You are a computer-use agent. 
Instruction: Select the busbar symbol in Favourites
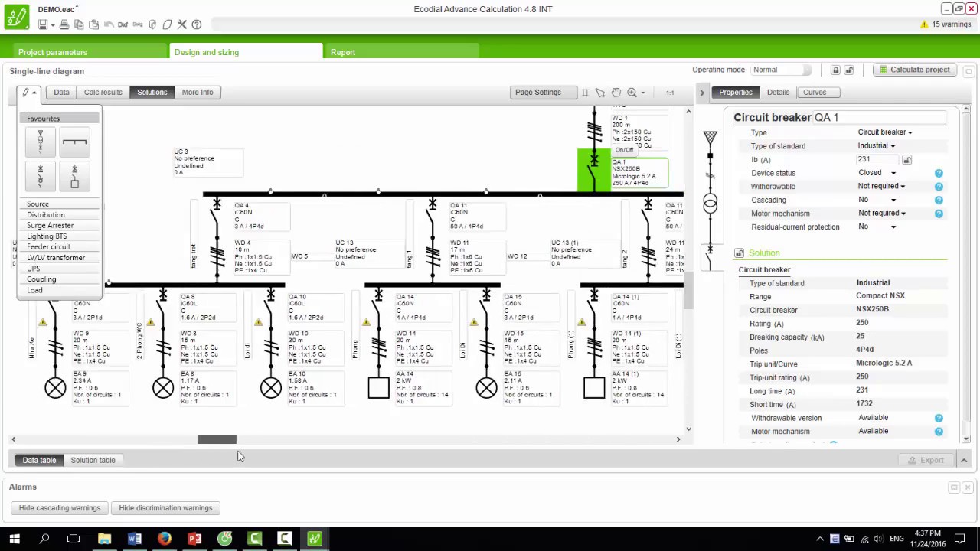(x=74, y=142)
